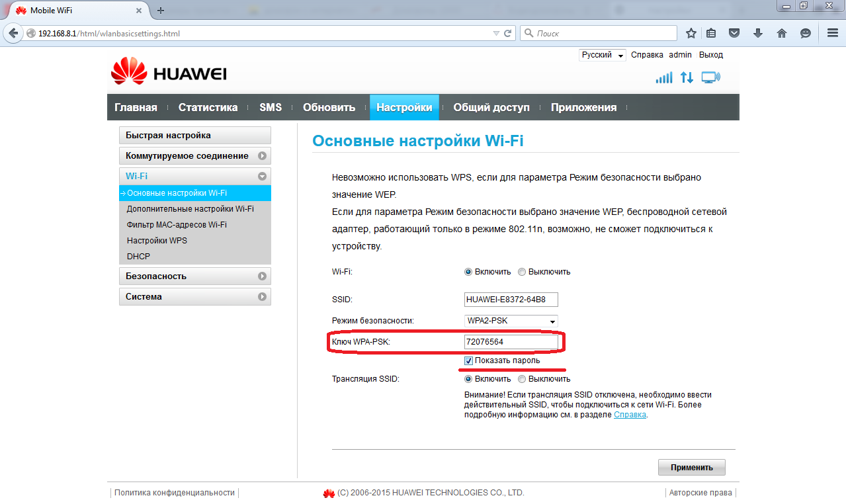Set Wi-Fi to Включить
Viewport: 846px width, 504px height.
coord(468,272)
